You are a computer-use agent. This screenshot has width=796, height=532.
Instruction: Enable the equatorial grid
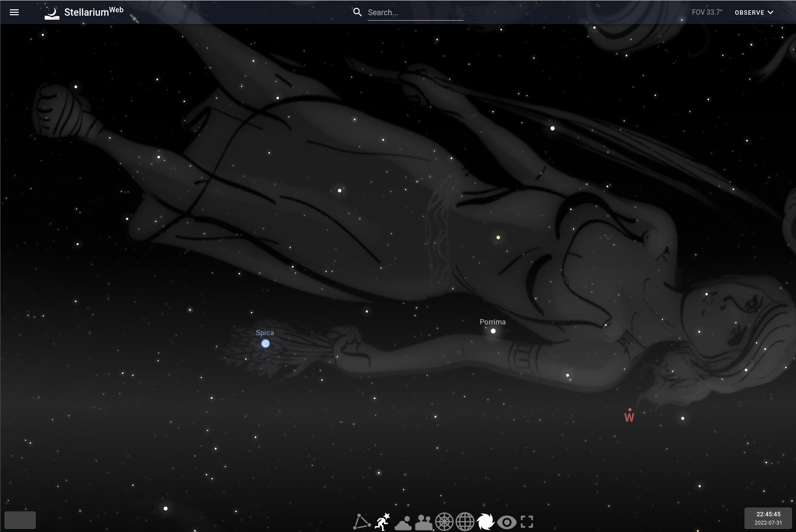tap(465, 522)
